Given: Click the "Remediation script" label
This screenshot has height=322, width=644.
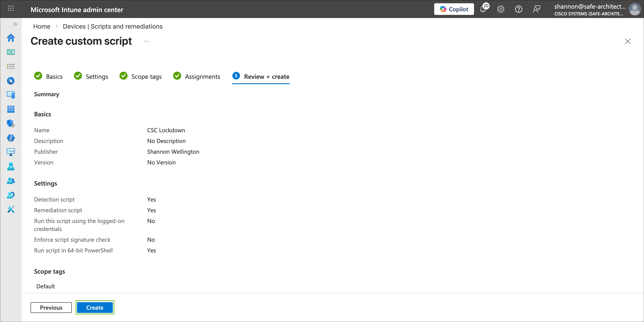Looking at the screenshot, I should pyautogui.click(x=58, y=210).
